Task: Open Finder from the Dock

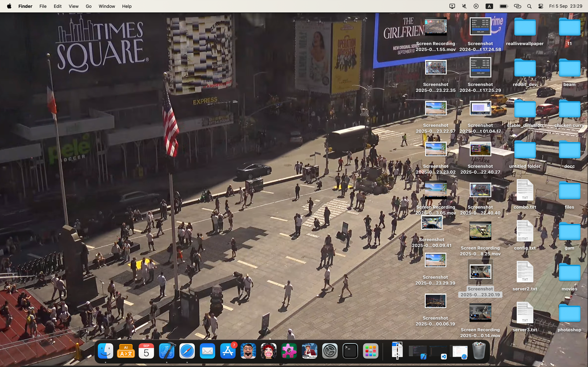Action: click(x=105, y=351)
